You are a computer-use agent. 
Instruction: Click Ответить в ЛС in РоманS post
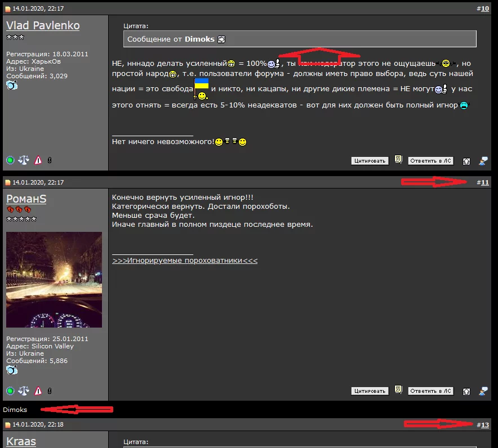click(430, 391)
